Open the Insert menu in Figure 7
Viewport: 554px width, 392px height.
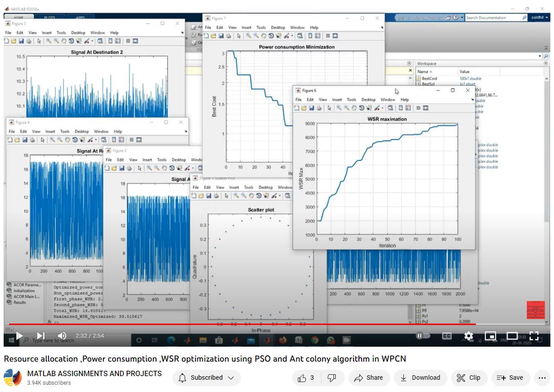click(x=246, y=28)
